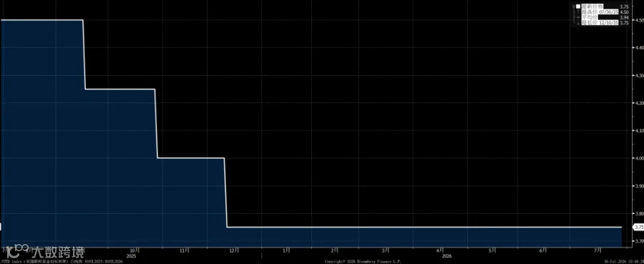Click the 12月 label on time axis
The image size is (644, 264).
[234, 250]
